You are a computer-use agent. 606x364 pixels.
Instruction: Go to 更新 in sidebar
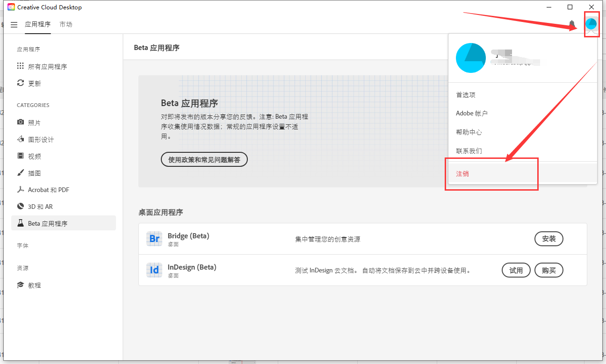(x=64, y=83)
